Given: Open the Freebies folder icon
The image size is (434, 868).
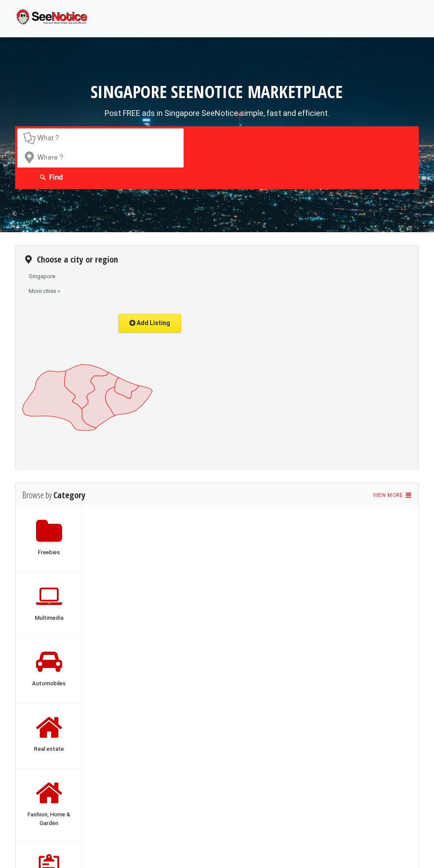Looking at the screenshot, I should [49, 531].
